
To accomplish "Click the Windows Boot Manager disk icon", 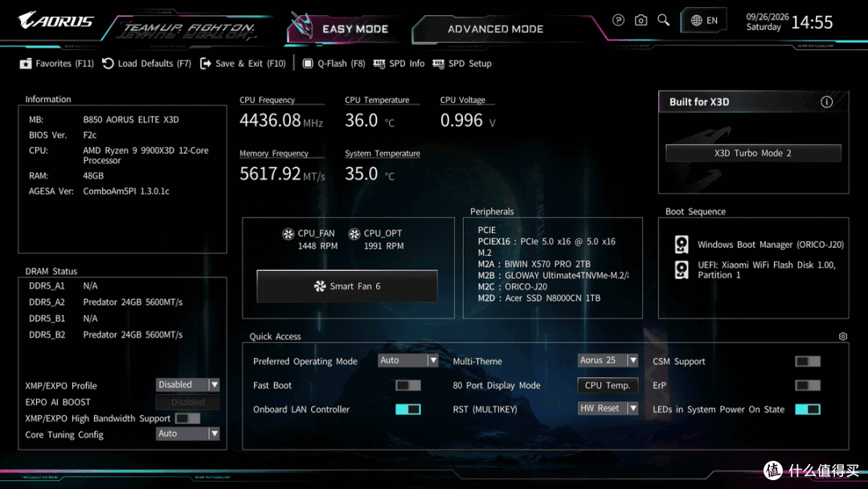I will click(x=682, y=244).
